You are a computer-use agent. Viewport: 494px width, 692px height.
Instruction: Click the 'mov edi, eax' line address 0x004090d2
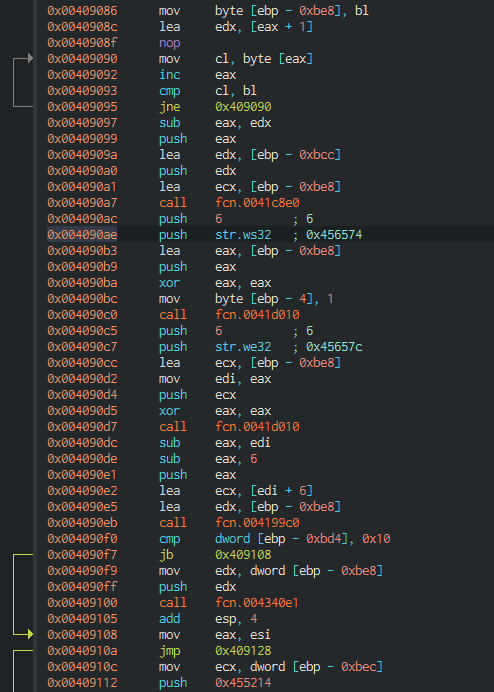82,379
